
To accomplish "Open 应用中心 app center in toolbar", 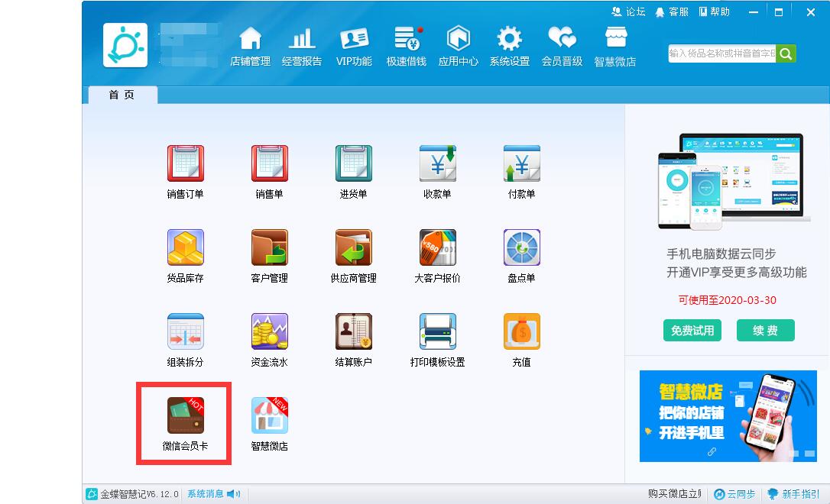I will pyautogui.click(x=459, y=47).
